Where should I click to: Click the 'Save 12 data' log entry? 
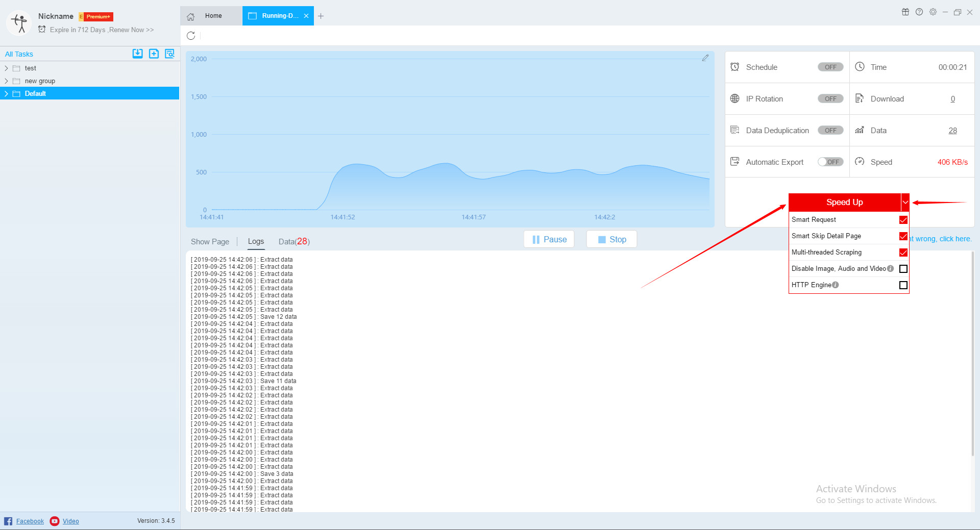point(244,317)
